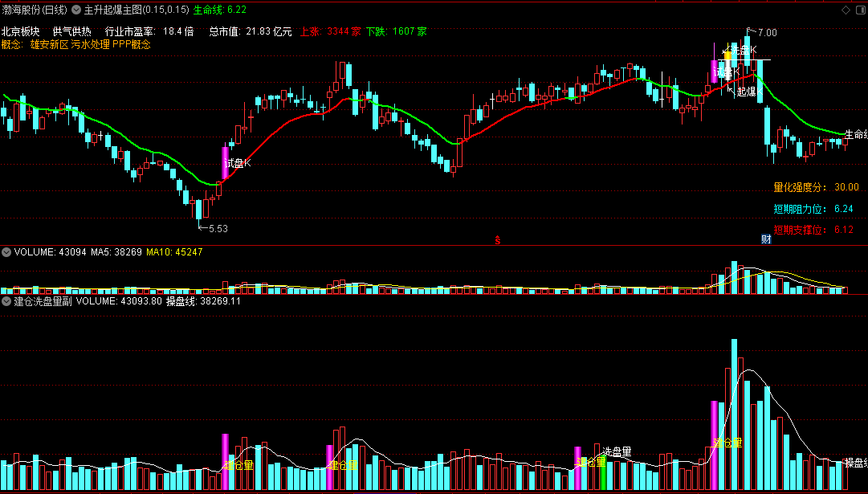Viewport: 868px width, 494px height.
Task: Click the 洗盘量 label on the green volume bar
Action: 617,452
